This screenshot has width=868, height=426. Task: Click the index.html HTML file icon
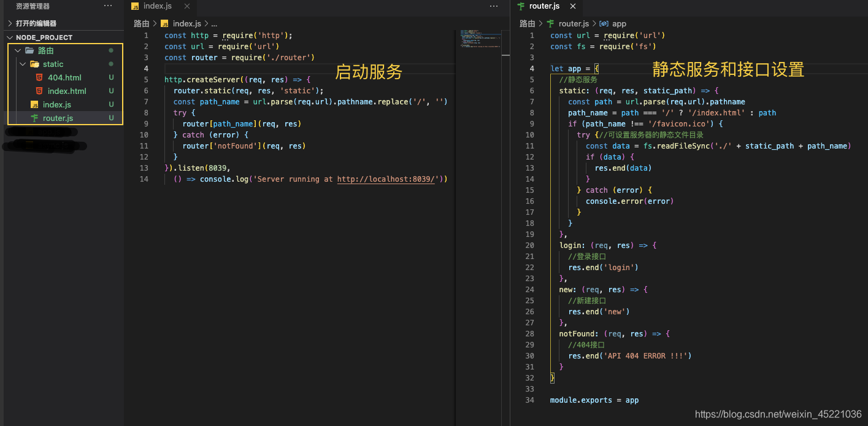(39, 91)
